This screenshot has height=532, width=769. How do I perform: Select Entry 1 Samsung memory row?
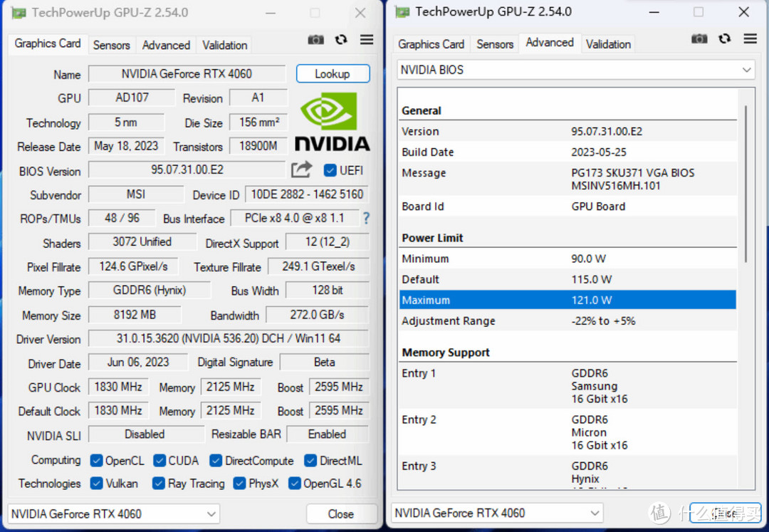[567, 386]
